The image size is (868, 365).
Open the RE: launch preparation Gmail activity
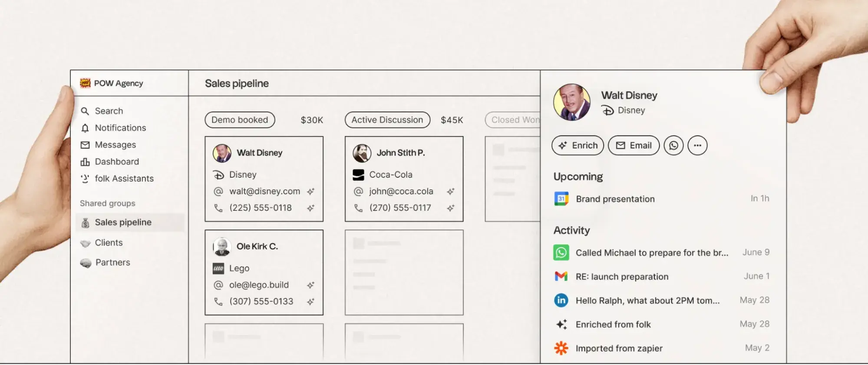coord(661,276)
